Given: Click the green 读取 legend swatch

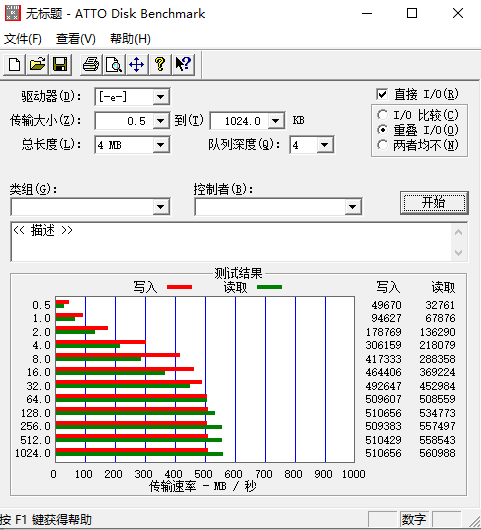Looking at the screenshot, I should pos(269,287).
